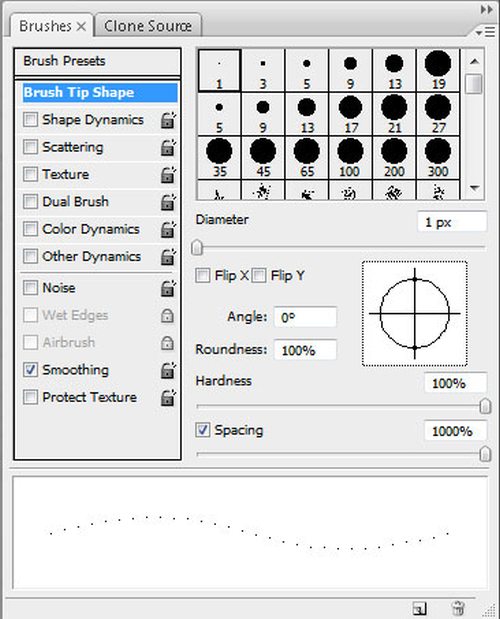Delete brush using trash icon

458,608
